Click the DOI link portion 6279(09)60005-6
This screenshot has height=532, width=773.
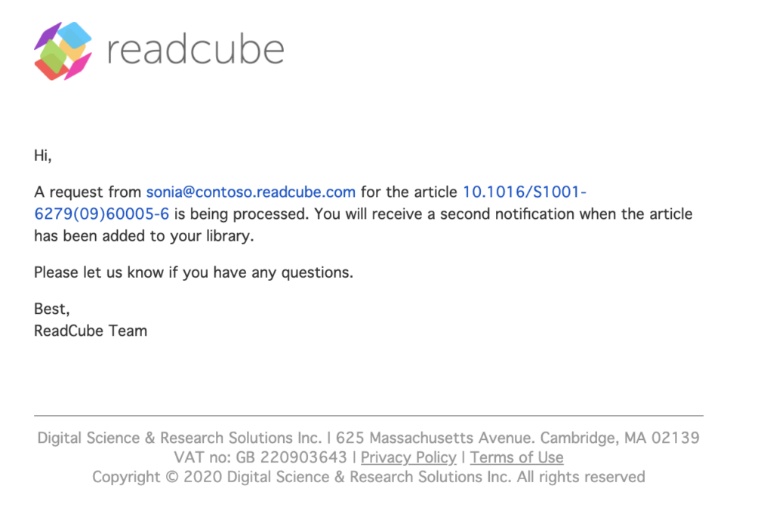click(x=101, y=214)
